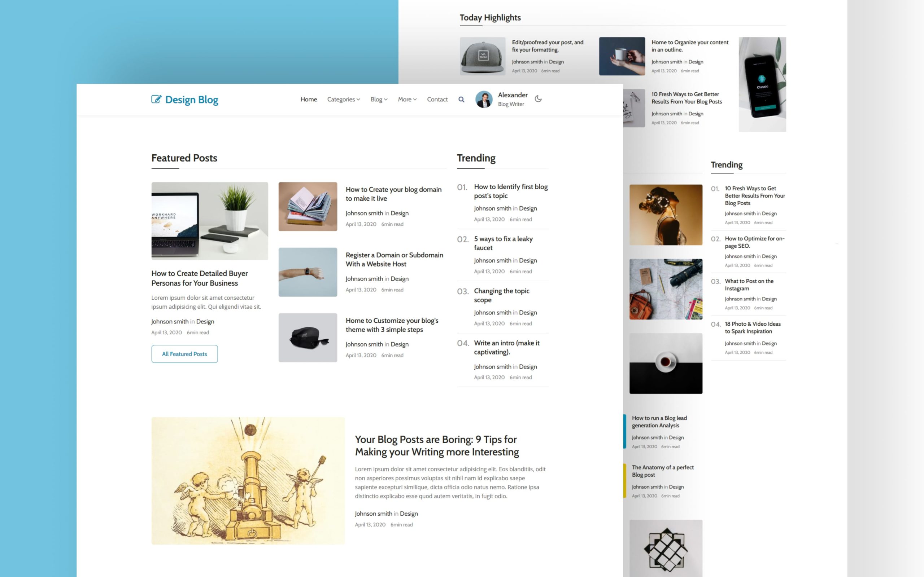This screenshot has height=577, width=924.
Task: Click Home to Customize blog post link
Action: [391, 325]
